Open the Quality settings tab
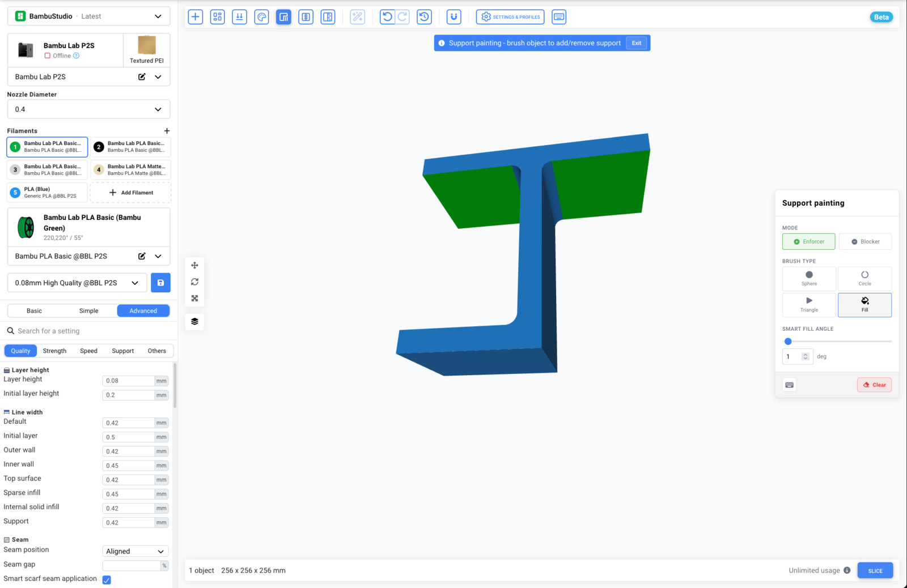Screen dimensions: 907x588 coord(20,351)
